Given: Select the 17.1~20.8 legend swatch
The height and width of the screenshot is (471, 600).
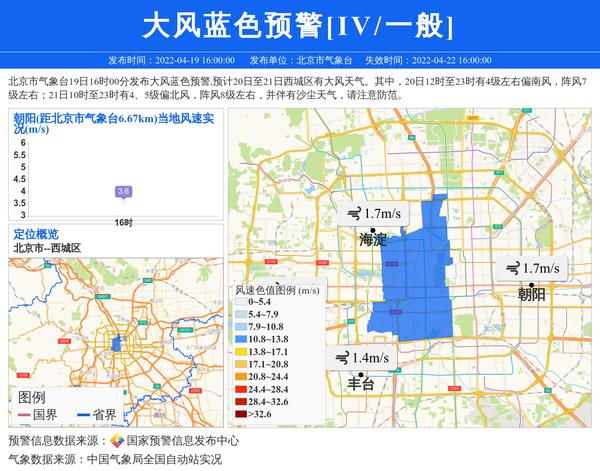Looking at the screenshot, I should tap(241, 364).
